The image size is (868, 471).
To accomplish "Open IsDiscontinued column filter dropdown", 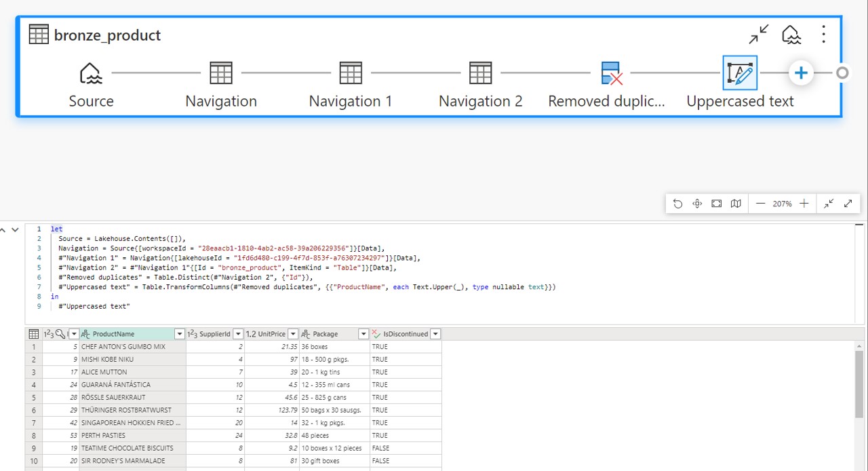I will [x=437, y=333].
